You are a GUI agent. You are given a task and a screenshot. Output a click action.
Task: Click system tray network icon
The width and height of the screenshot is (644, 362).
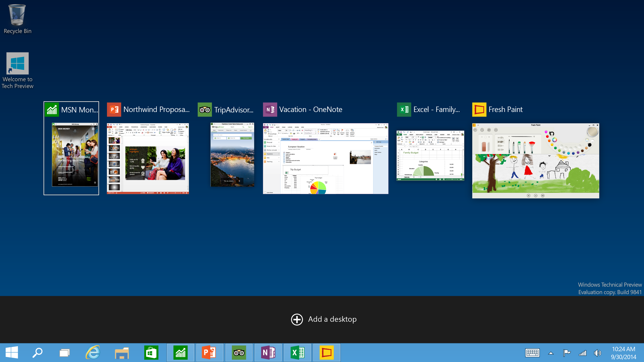[583, 353]
